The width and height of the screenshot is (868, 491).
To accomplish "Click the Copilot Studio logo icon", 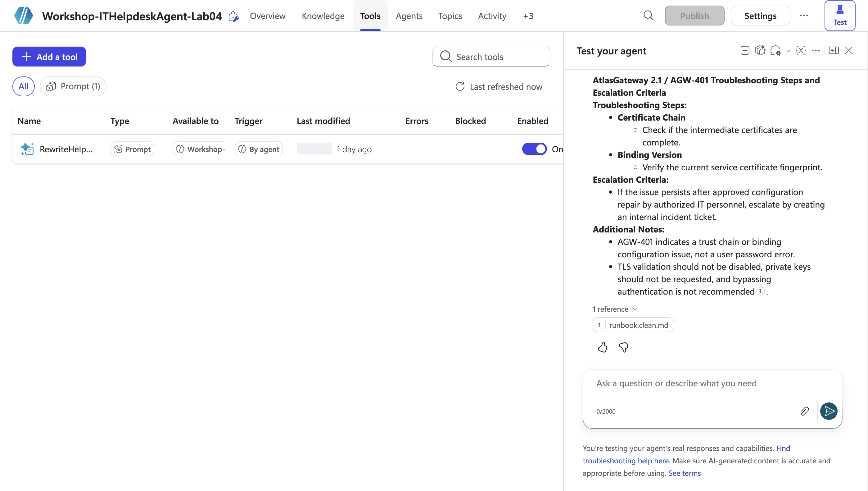I will (x=24, y=16).
